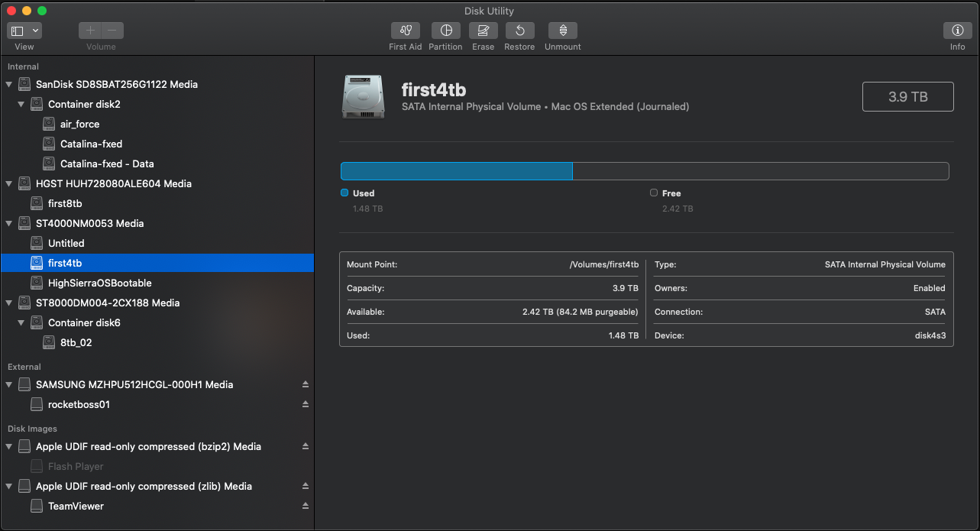
Task: Click the Restore toolbar icon
Action: (519, 31)
